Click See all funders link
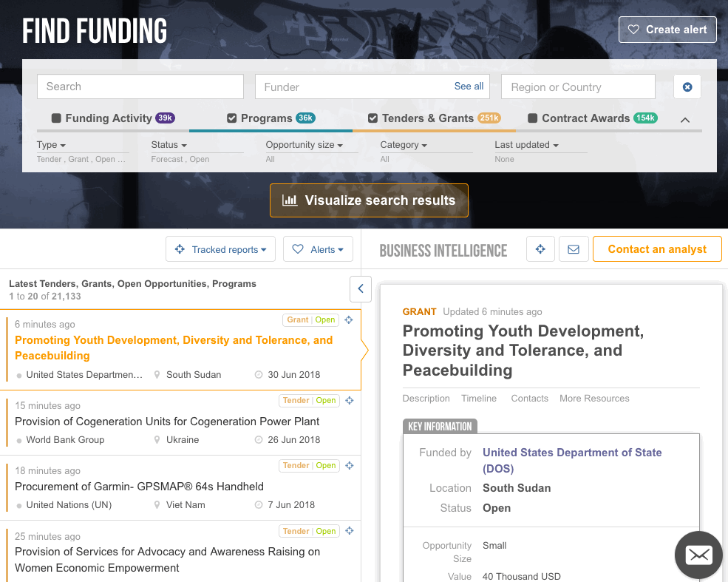728x582 pixels. click(x=469, y=87)
